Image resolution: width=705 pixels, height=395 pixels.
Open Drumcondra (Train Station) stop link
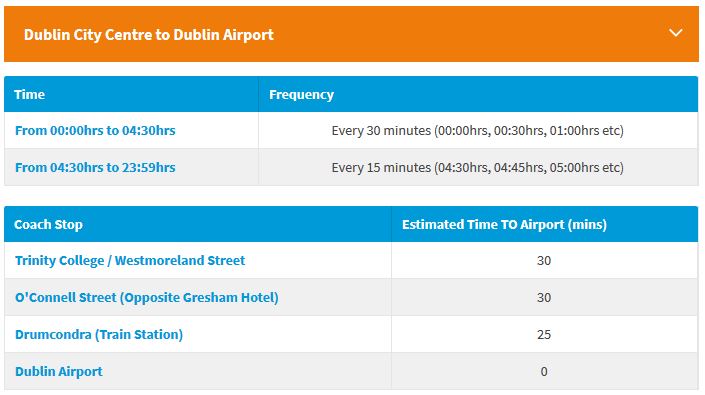99,335
